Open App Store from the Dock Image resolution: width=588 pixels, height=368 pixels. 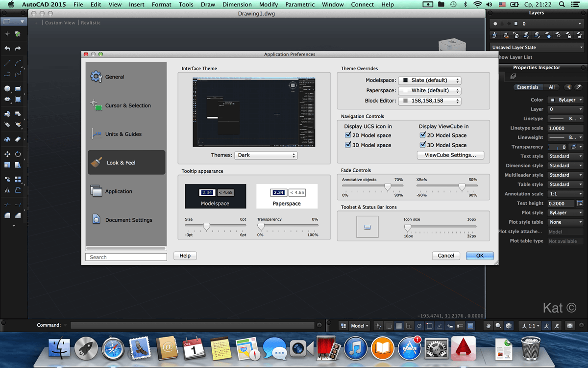(x=410, y=349)
